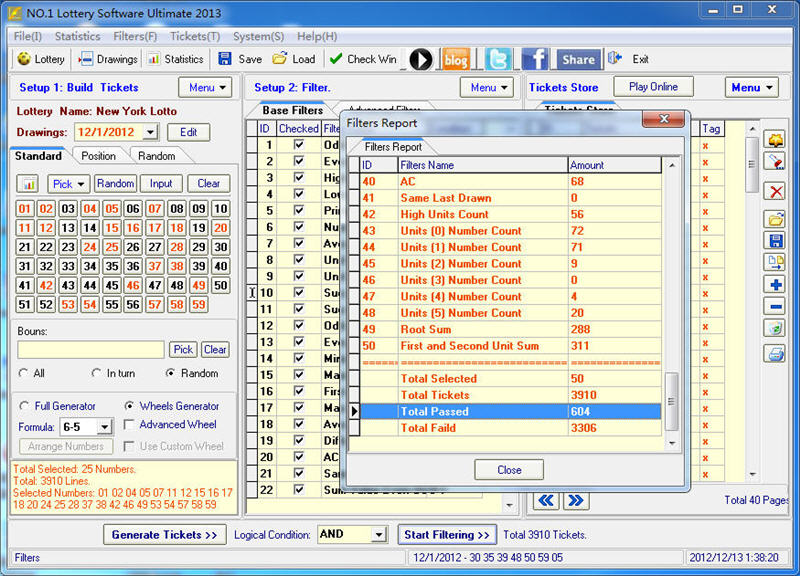Open the Statistics menu in menu bar
This screenshot has height=576, width=800.
(78, 37)
